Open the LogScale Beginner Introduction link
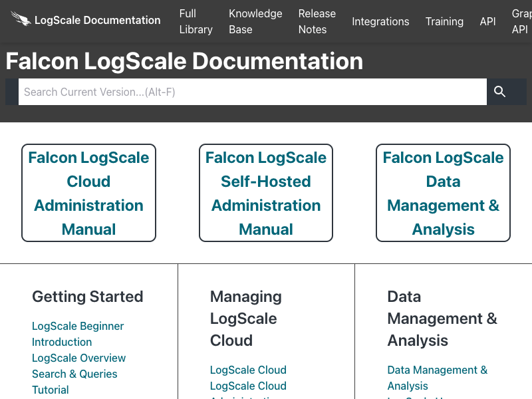This screenshot has width=532, height=399. [78, 334]
